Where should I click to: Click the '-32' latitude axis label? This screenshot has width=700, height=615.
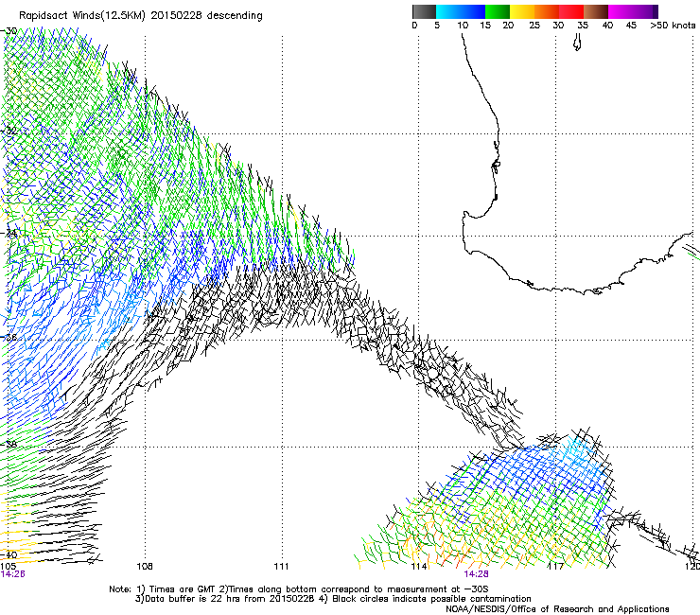tap(9, 131)
